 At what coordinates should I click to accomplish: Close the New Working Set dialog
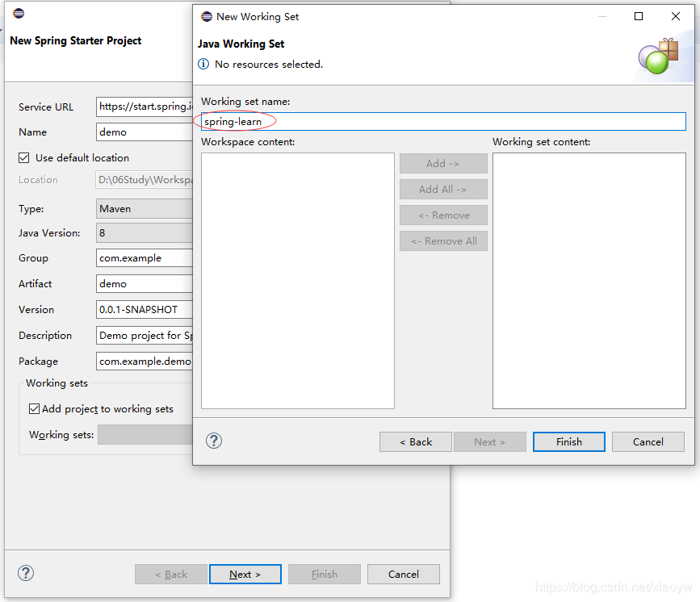[676, 16]
